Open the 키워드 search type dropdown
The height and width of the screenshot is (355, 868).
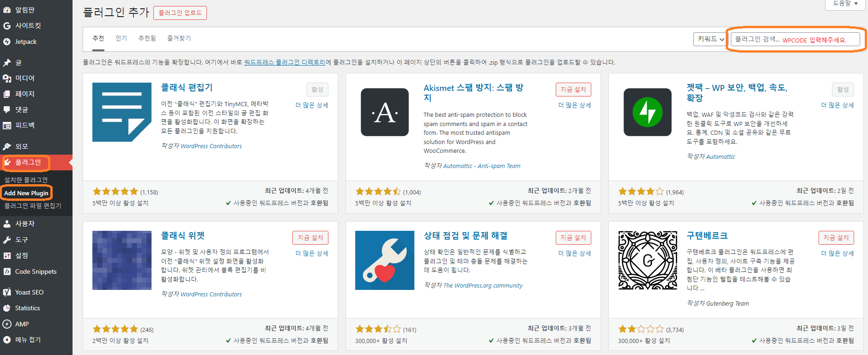(x=710, y=39)
